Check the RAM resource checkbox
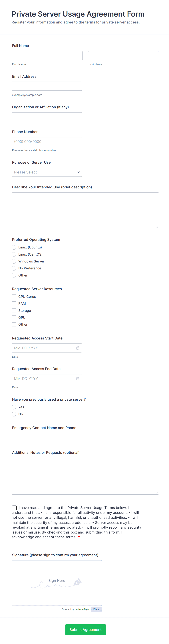 [x=14, y=303]
